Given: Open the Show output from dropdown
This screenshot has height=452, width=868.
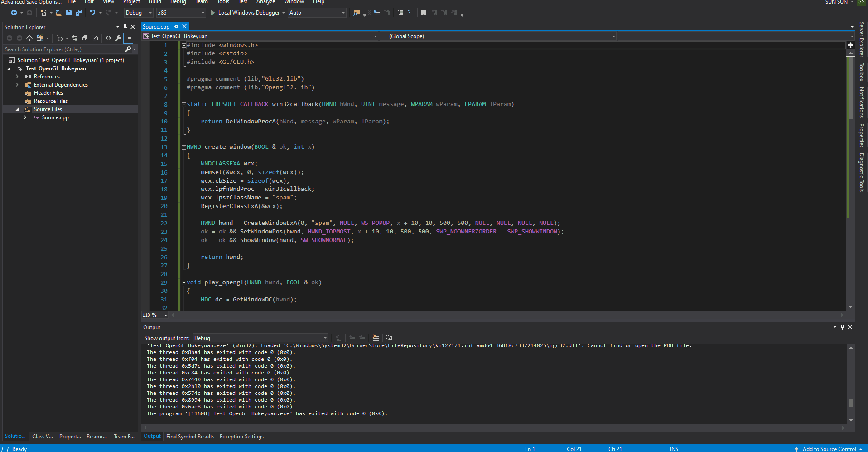Looking at the screenshot, I should click(260, 338).
